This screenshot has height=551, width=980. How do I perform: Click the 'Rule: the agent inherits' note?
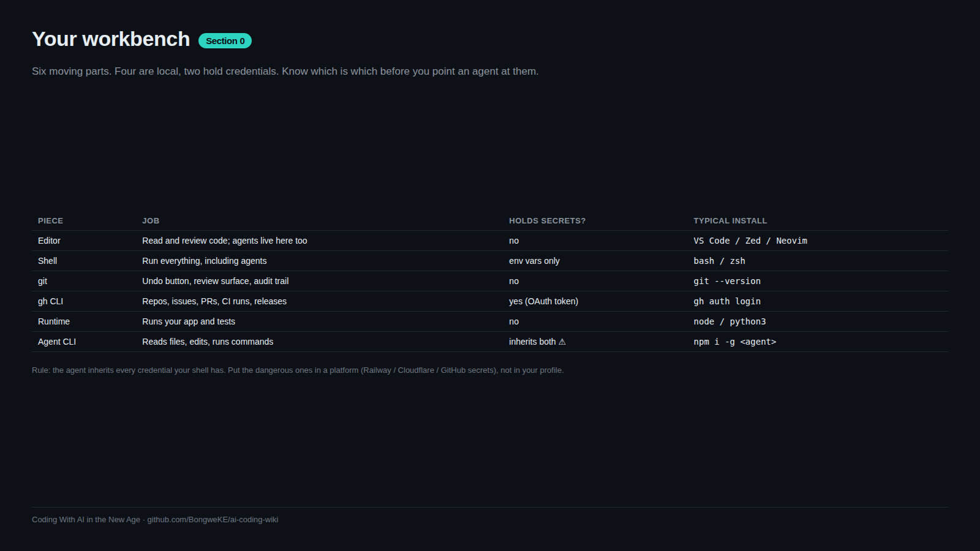point(298,370)
